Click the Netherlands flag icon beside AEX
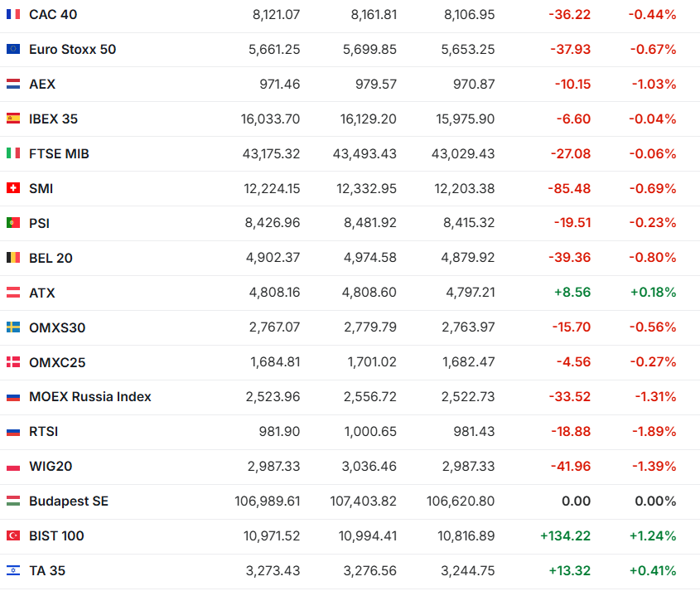 (x=13, y=85)
